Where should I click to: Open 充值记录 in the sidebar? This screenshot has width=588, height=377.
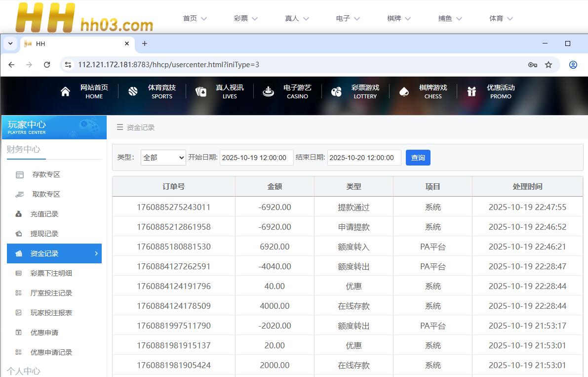pyautogui.click(x=44, y=214)
